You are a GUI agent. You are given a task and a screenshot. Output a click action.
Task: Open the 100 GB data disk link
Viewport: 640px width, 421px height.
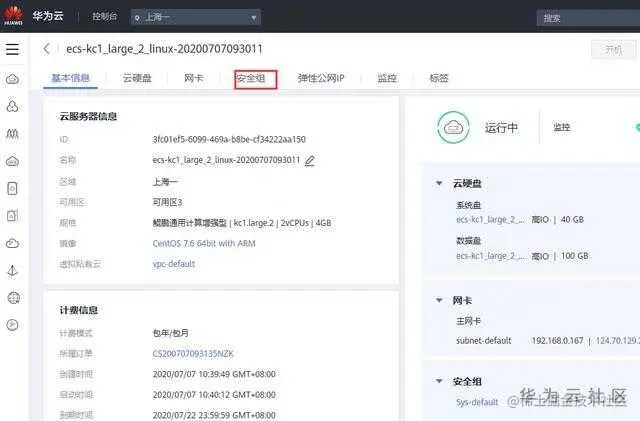pos(490,256)
